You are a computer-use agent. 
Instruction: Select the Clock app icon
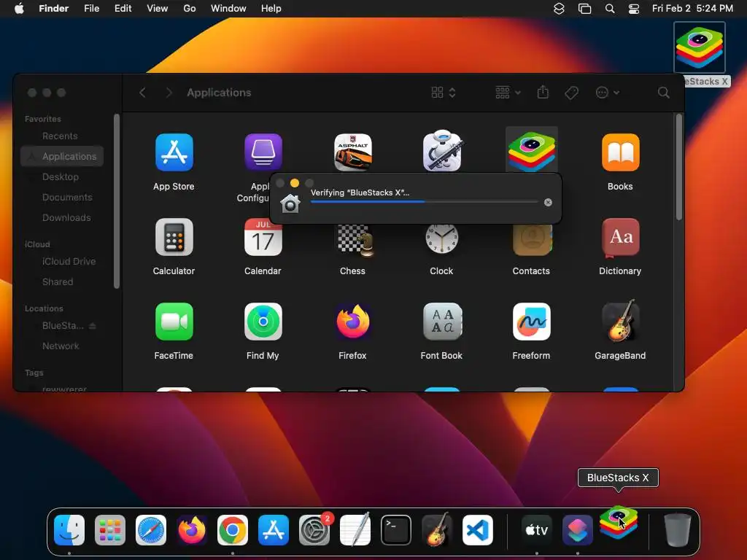pyautogui.click(x=441, y=238)
